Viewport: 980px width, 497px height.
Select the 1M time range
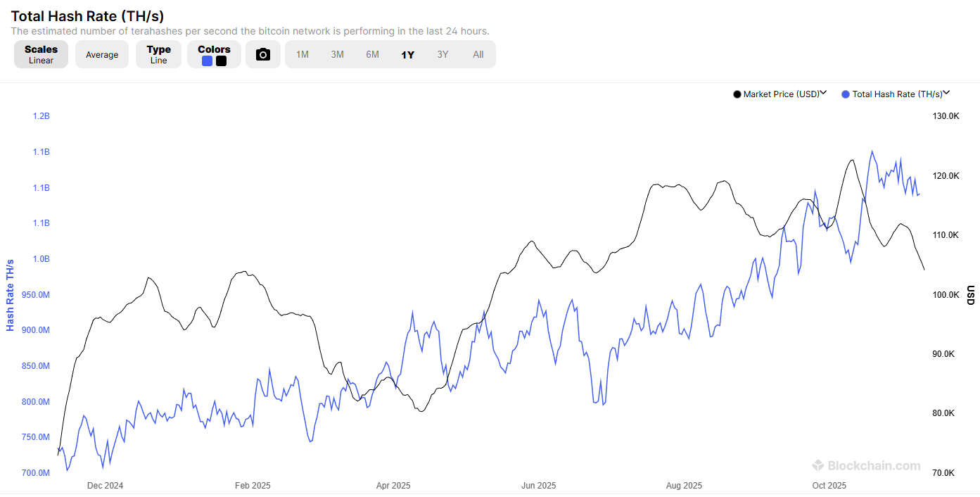point(303,54)
